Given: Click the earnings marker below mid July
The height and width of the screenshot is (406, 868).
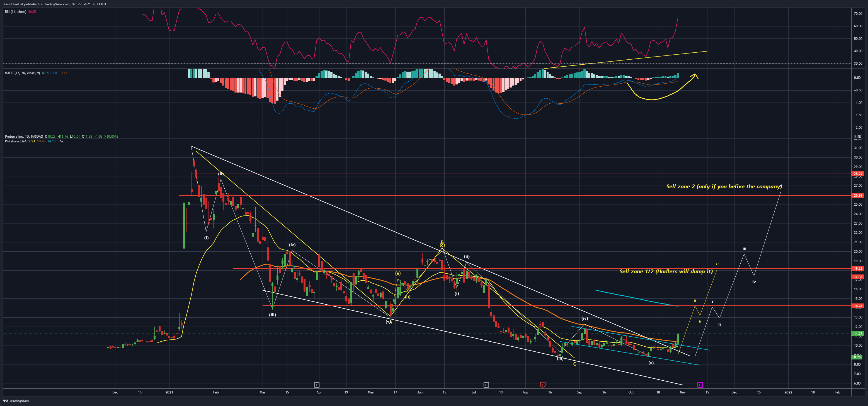Looking at the screenshot, I should 486,385.
